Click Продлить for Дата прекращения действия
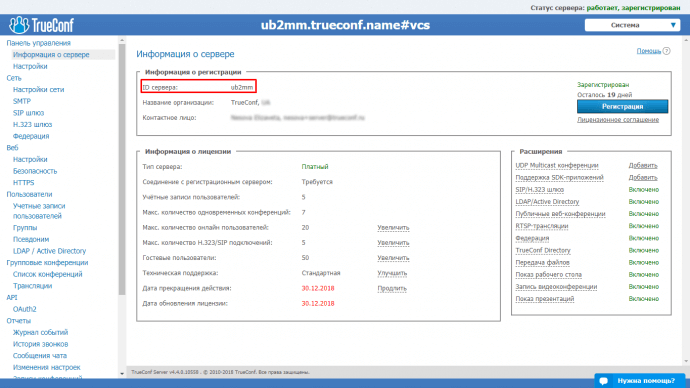 392,289
